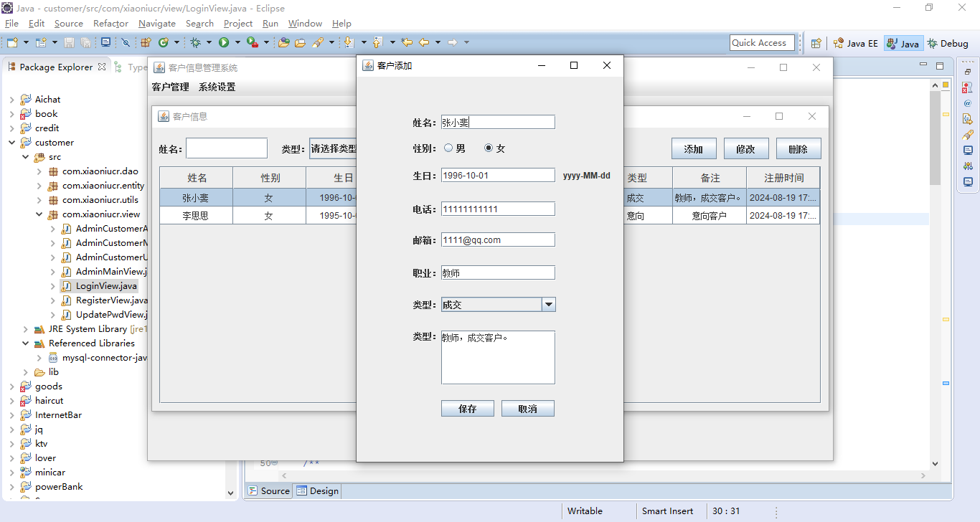
Task: Click the 添加 button
Action: tap(694, 148)
